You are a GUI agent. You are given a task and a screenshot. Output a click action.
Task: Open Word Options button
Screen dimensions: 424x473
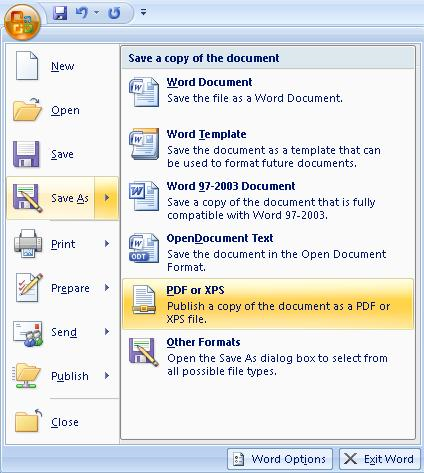click(280, 459)
